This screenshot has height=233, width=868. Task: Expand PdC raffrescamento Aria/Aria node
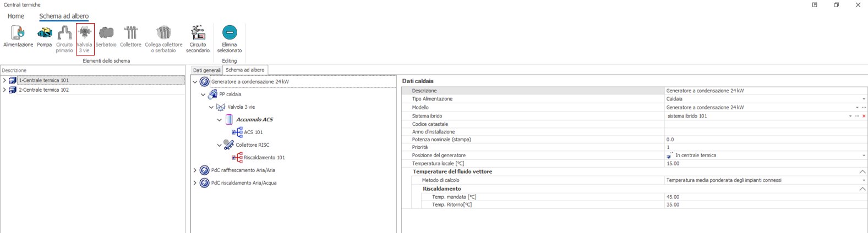click(x=195, y=170)
